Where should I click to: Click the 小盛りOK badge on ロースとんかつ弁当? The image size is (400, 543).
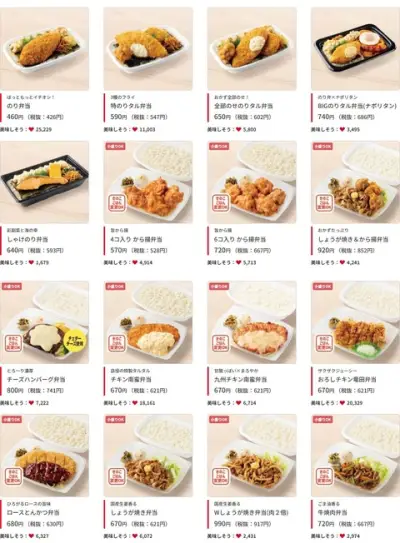[12, 420]
